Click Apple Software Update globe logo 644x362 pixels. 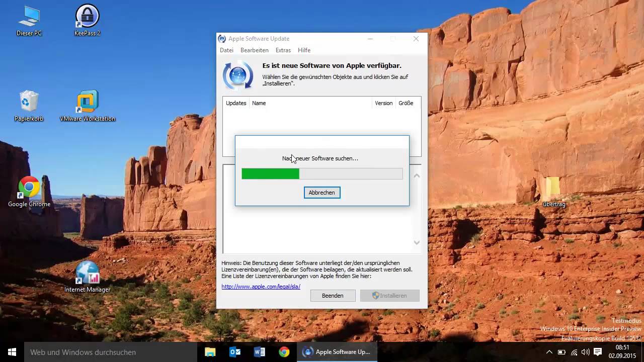pyautogui.click(x=237, y=75)
